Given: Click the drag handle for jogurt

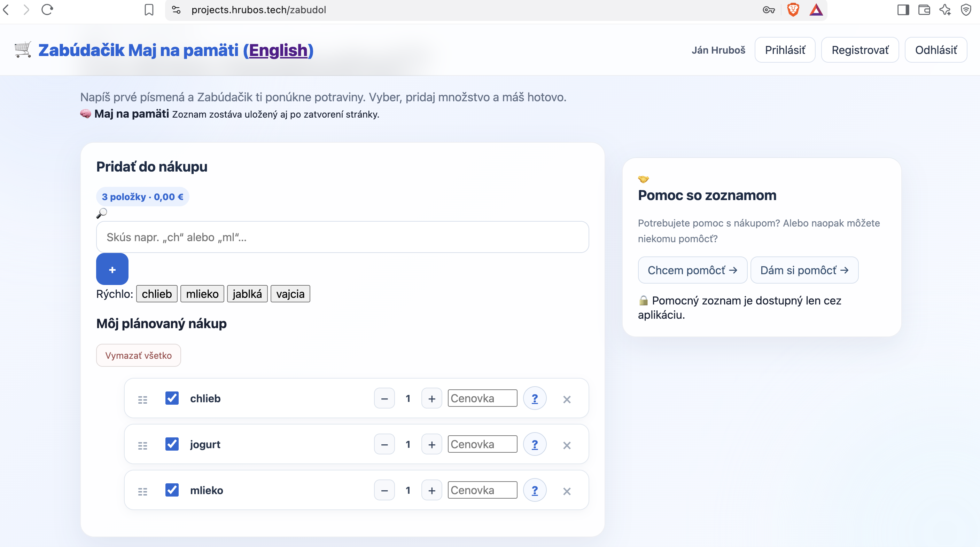Looking at the screenshot, I should 143,445.
